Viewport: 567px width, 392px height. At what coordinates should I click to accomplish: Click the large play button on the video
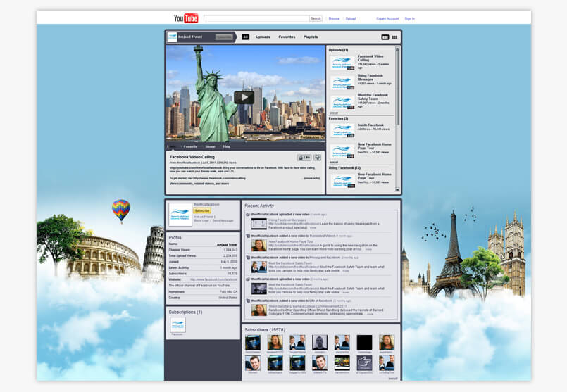click(244, 97)
